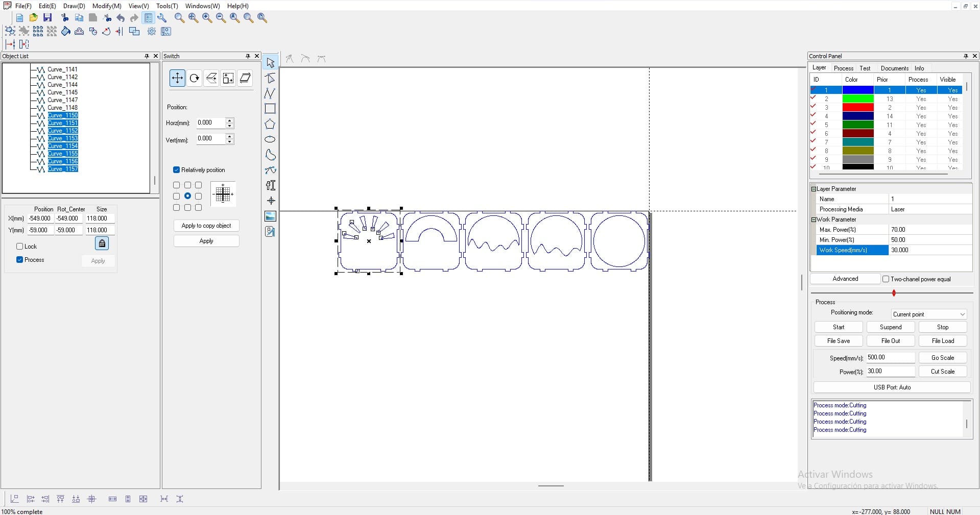Click Apply to copy object

pyautogui.click(x=206, y=226)
